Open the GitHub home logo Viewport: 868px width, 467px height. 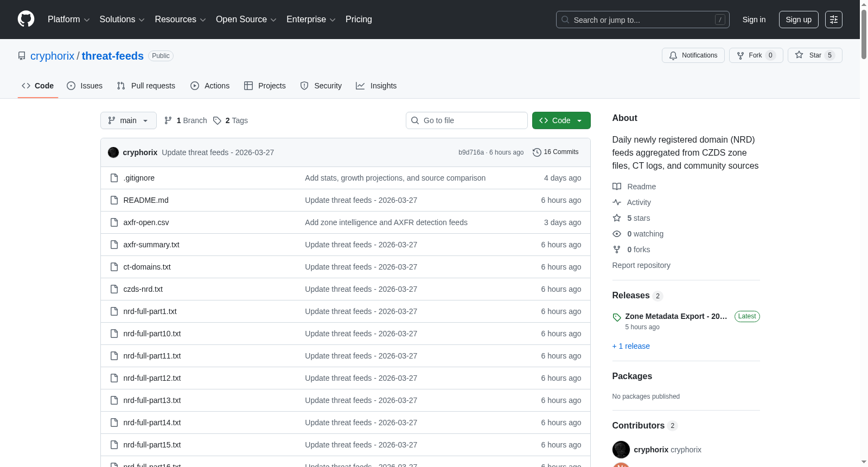(x=26, y=20)
